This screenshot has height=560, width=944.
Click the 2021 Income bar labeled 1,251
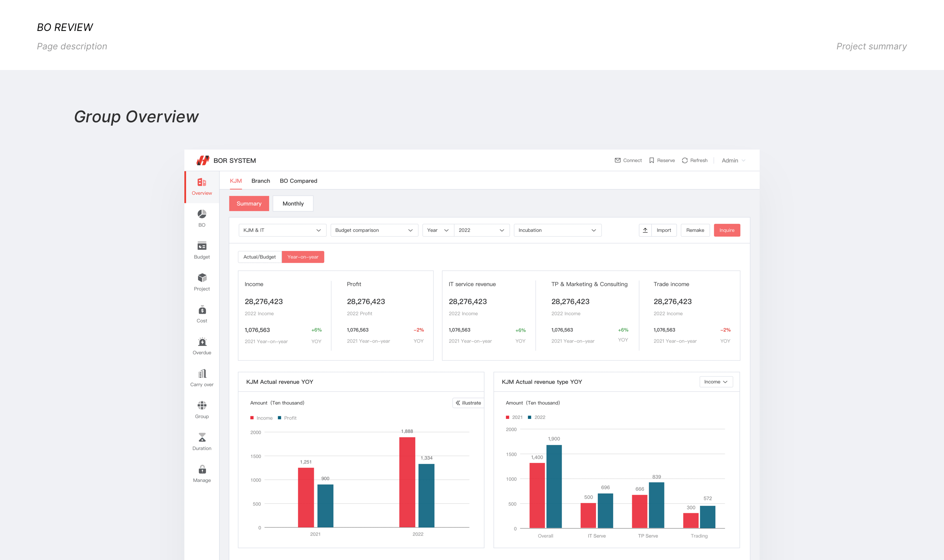point(306,498)
